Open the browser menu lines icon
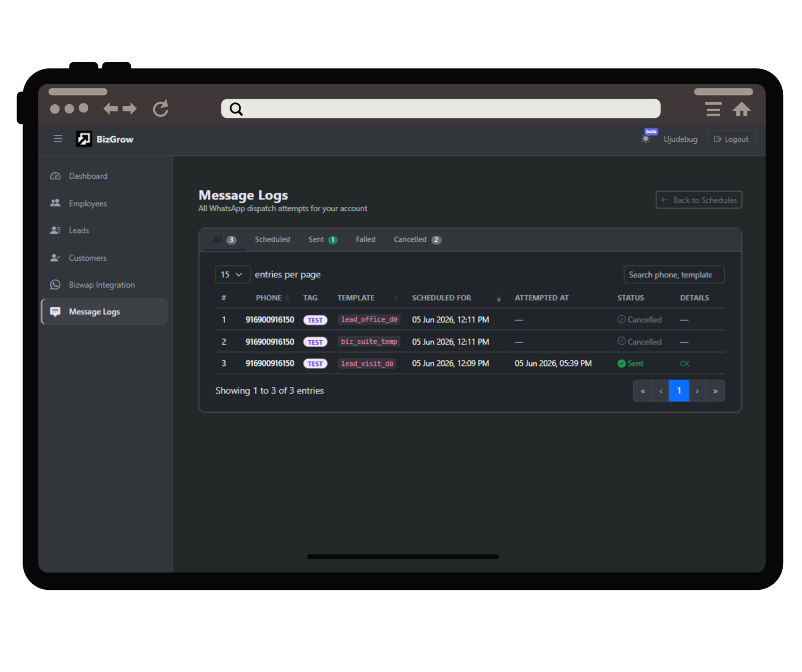The height and width of the screenshot is (672, 802). pyautogui.click(x=713, y=109)
